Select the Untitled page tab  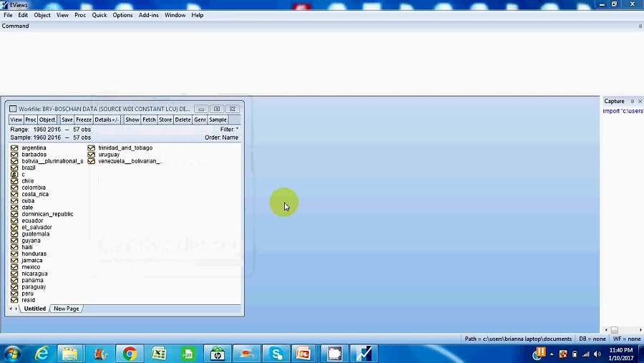click(x=35, y=309)
